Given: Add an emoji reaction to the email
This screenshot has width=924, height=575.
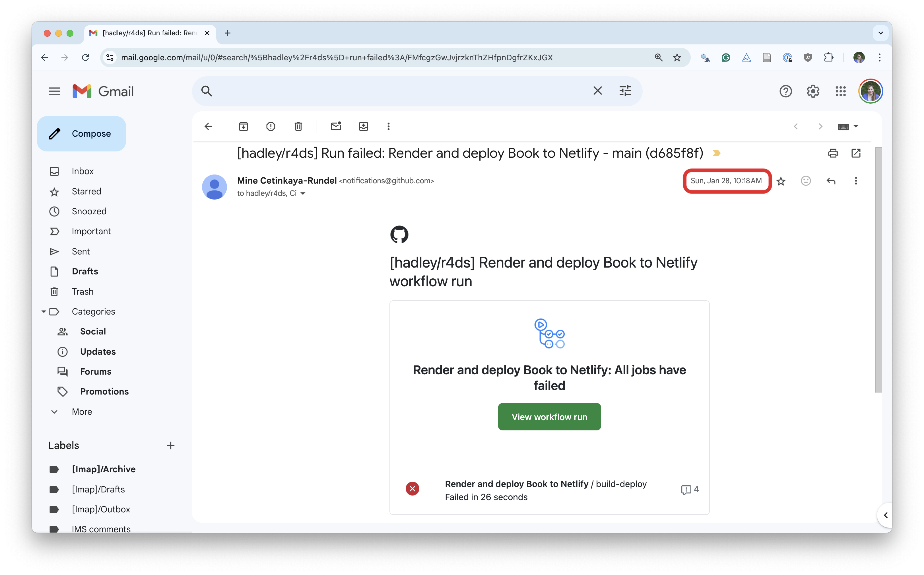Looking at the screenshot, I should 806,181.
